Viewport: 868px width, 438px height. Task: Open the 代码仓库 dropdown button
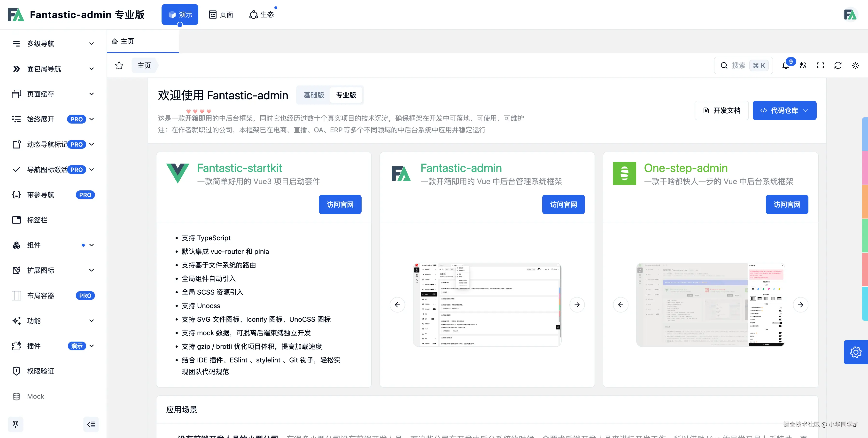784,110
